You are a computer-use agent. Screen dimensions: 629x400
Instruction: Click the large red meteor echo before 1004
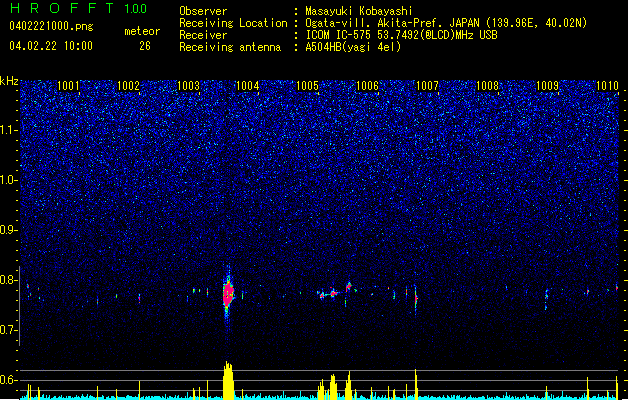click(x=228, y=294)
